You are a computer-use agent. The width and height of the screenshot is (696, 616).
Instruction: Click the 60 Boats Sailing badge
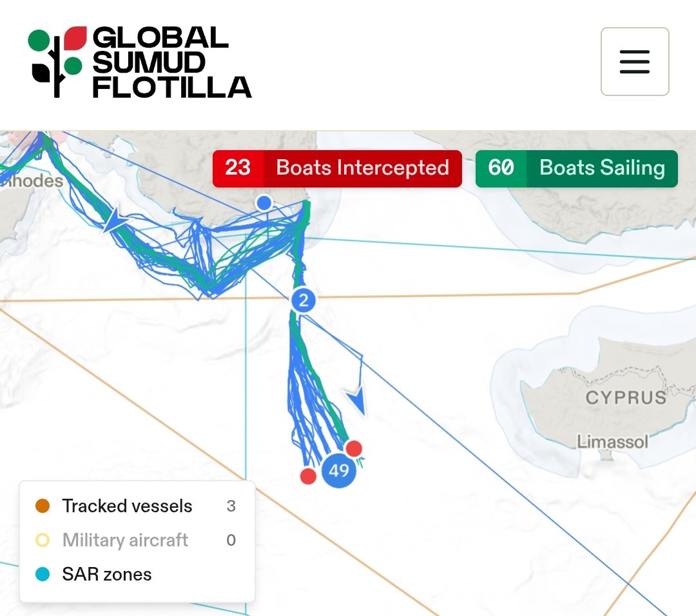pyautogui.click(x=577, y=169)
